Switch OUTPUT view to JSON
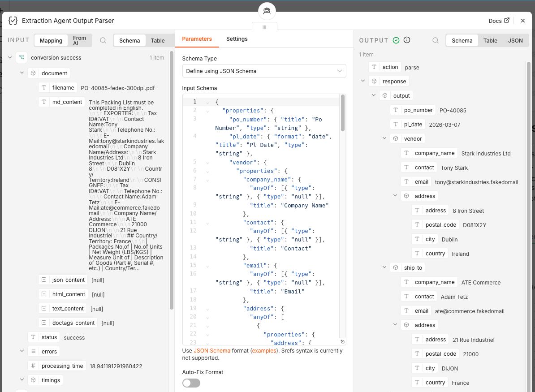Viewport: 535px width, 392px height. coord(515,41)
